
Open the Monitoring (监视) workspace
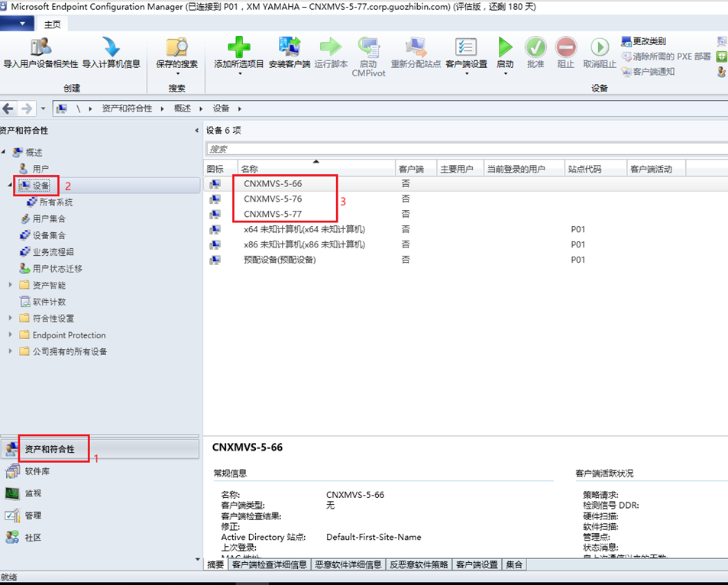(99, 493)
